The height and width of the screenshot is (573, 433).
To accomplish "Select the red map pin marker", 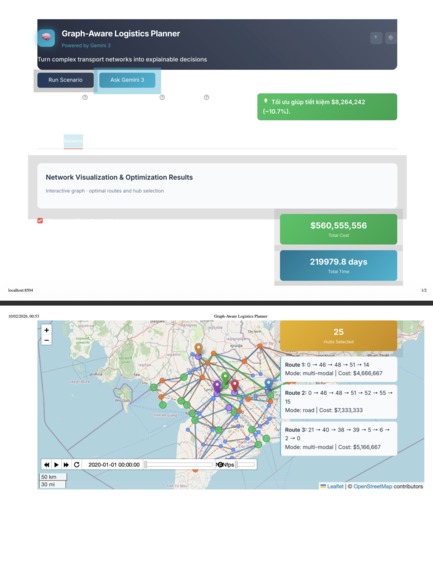I will pyautogui.click(x=235, y=386).
